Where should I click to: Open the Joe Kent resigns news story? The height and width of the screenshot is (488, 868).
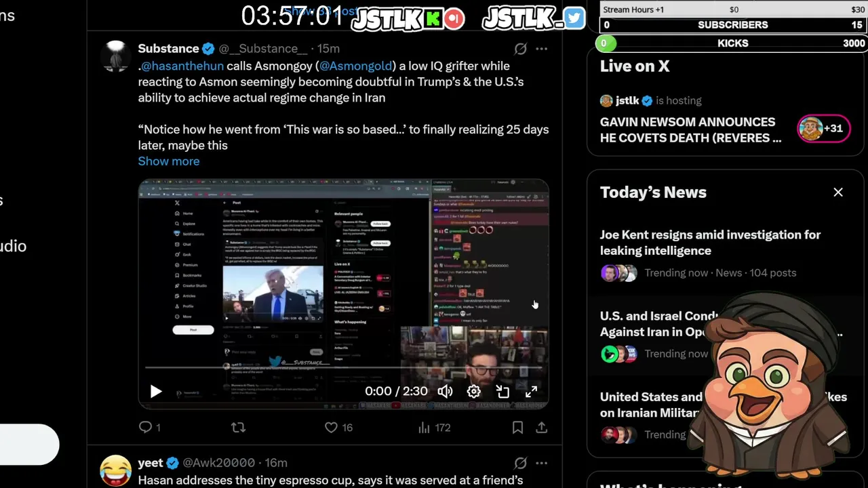tap(710, 243)
